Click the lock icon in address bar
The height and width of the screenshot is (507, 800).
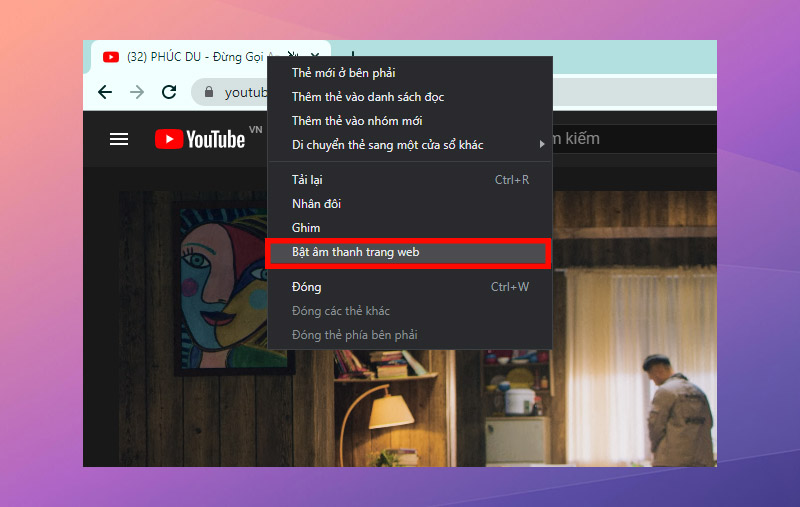click(x=209, y=92)
